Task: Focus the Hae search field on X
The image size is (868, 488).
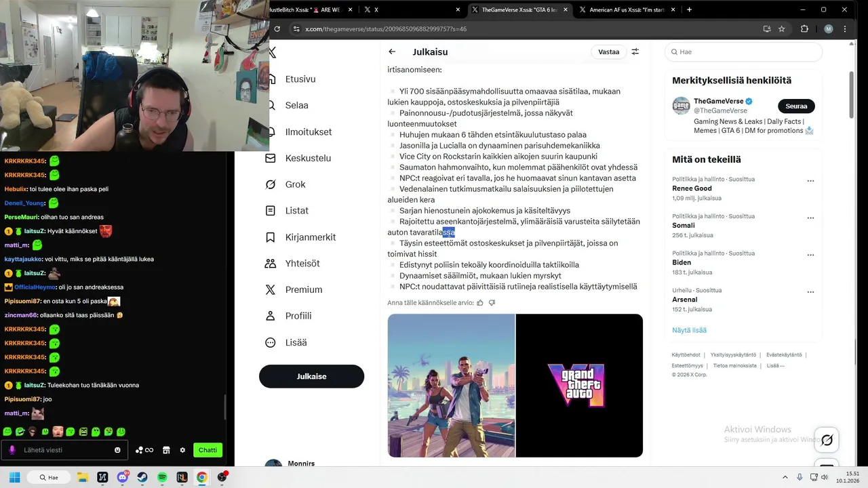Action: point(743,52)
